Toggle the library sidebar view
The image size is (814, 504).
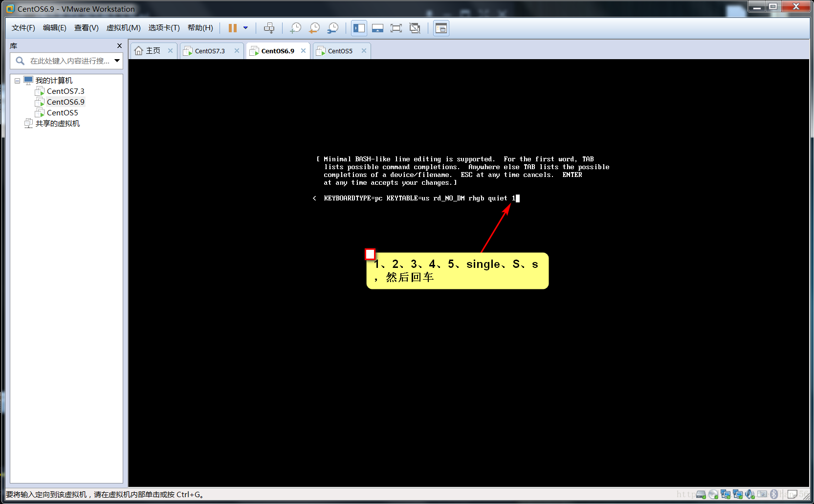tap(359, 28)
